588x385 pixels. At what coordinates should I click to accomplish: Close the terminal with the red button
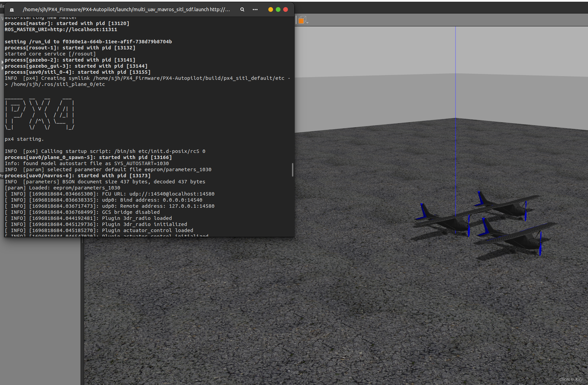[286, 9]
